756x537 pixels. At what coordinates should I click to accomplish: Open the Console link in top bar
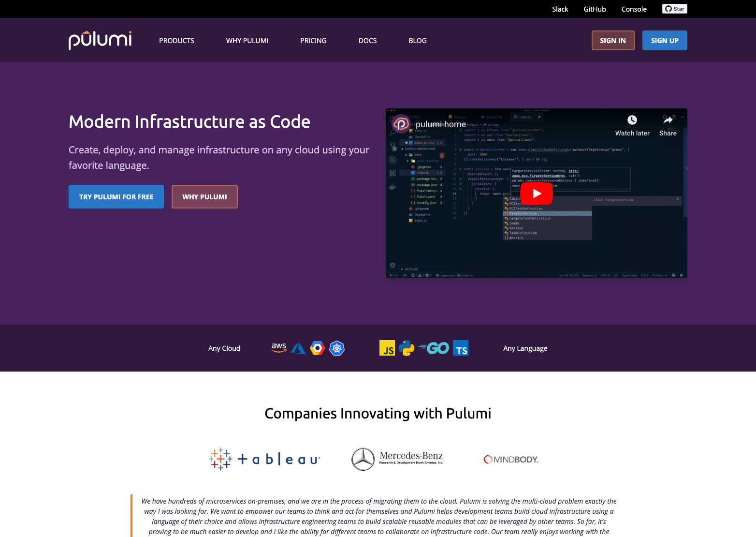pos(634,9)
